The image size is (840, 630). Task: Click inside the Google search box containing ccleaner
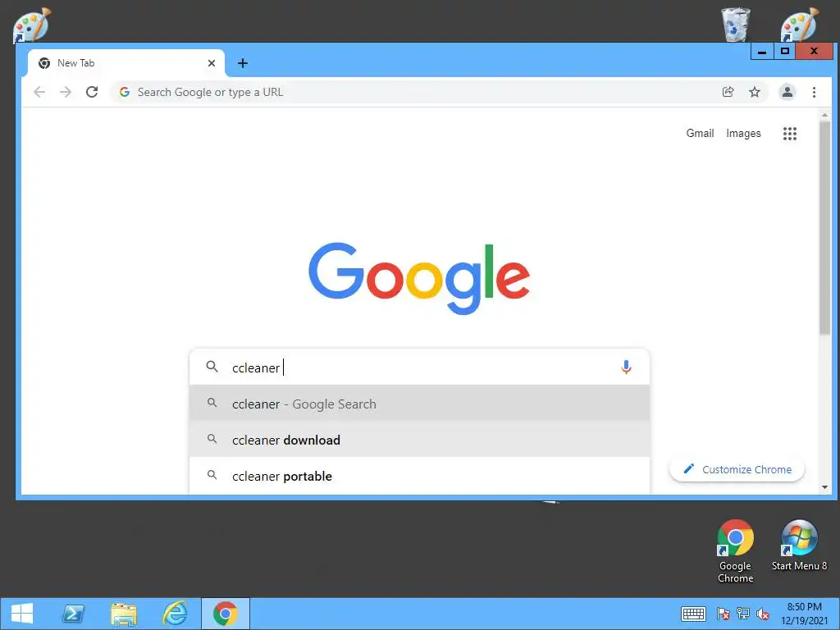tap(419, 367)
